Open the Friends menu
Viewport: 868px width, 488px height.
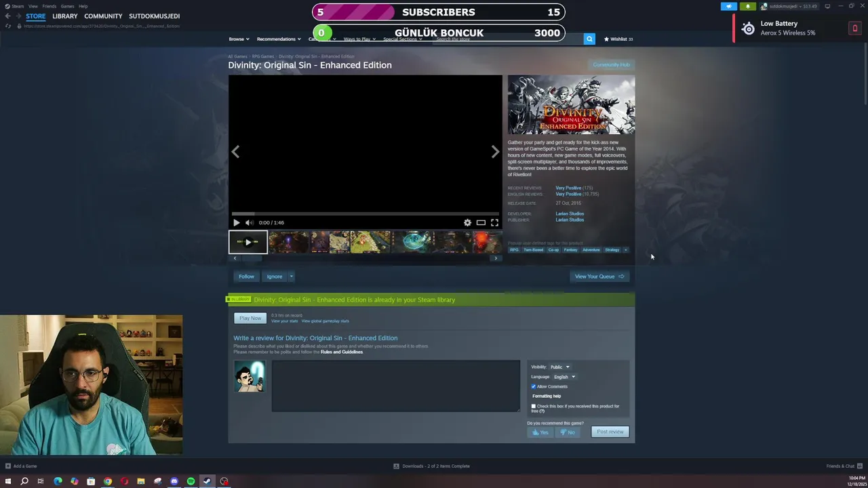click(x=50, y=6)
